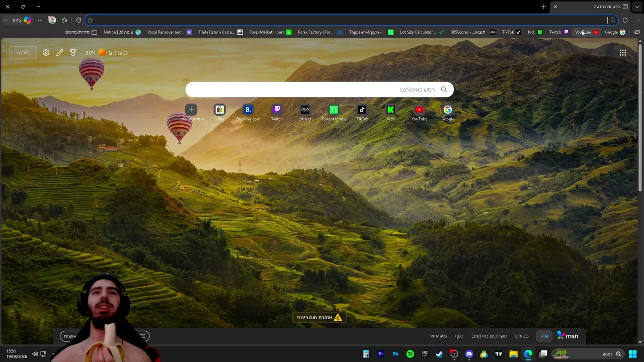644x362 pixels.
Task: Click the Windows taskbar search box
Action: click(x=588, y=354)
